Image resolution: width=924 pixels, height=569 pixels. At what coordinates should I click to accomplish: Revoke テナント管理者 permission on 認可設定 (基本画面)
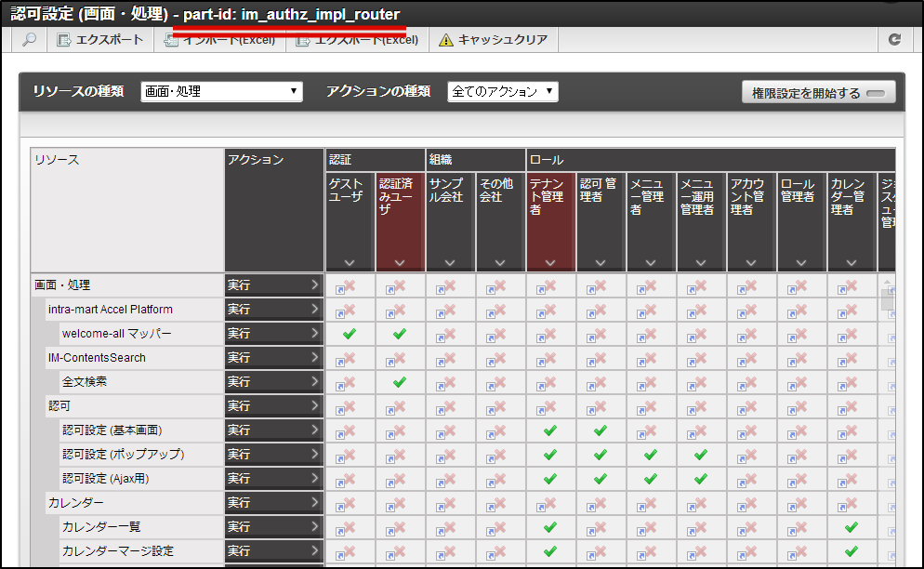[x=549, y=430]
